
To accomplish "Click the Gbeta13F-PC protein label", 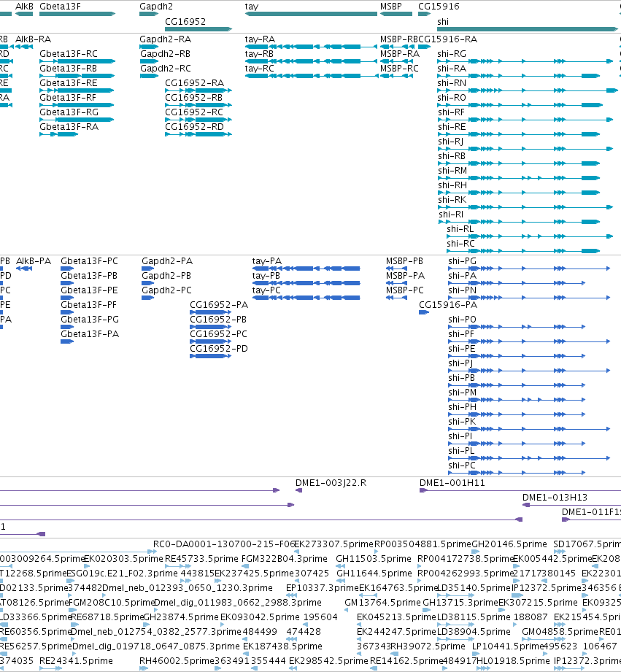I will (x=89, y=261).
